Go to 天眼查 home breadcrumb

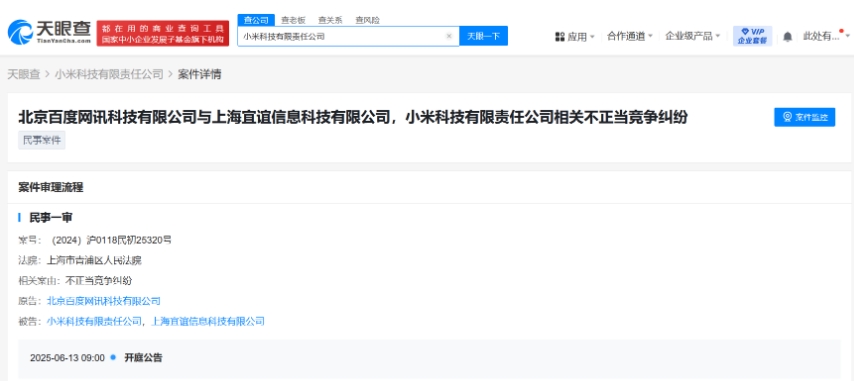[x=23, y=75]
